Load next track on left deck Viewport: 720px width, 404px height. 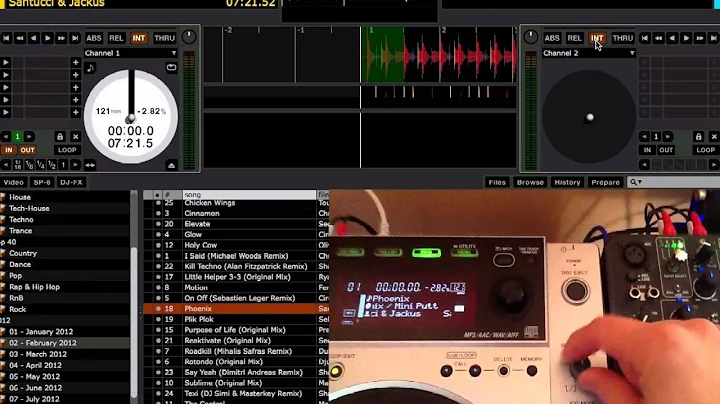coord(75,38)
